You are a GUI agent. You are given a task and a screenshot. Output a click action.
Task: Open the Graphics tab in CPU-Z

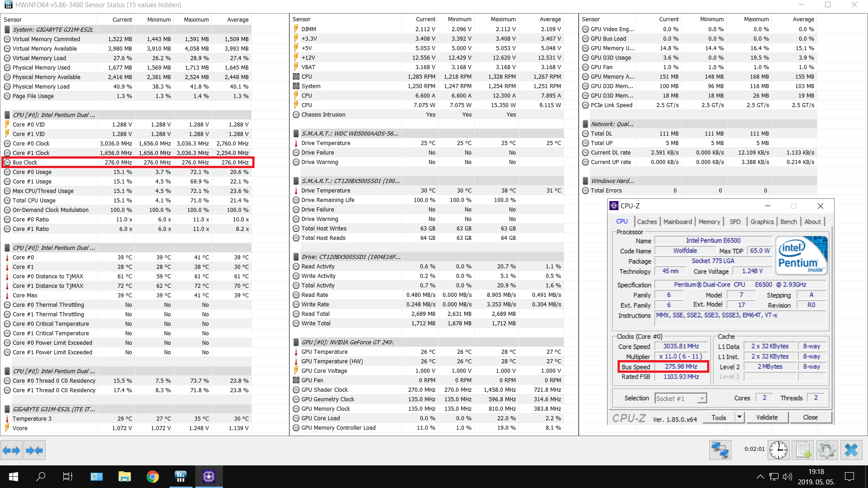[762, 222]
